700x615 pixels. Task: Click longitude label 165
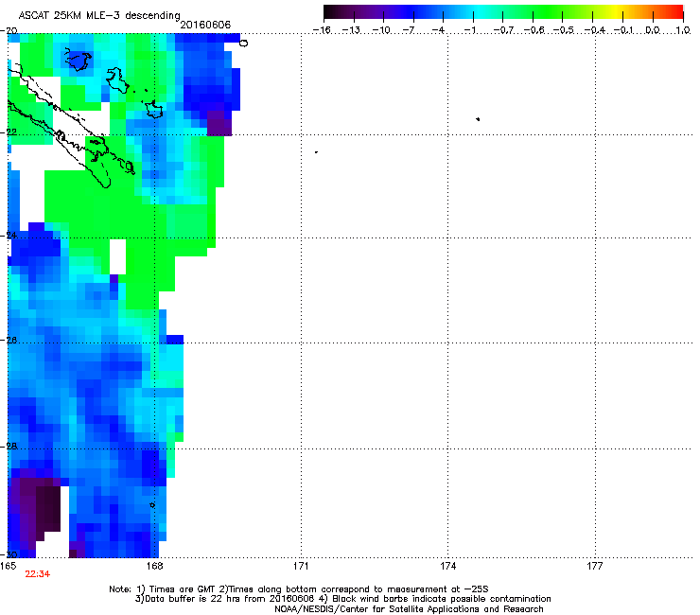pyautogui.click(x=9, y=566)
